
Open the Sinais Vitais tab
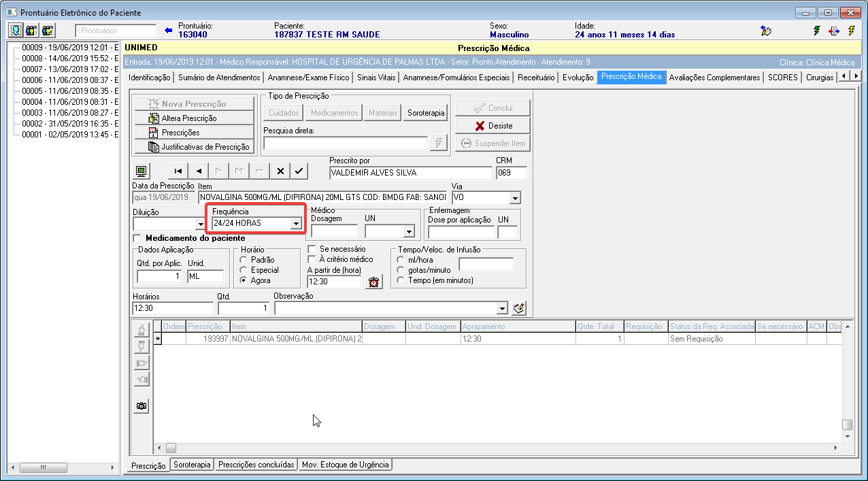pyautogui.click(x=375, y=78)
